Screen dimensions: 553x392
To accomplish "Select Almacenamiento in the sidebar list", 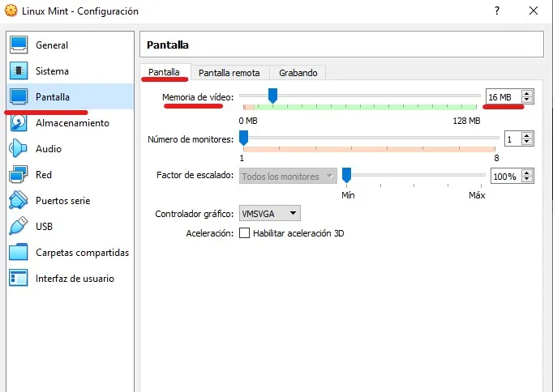I will point(72,123).
